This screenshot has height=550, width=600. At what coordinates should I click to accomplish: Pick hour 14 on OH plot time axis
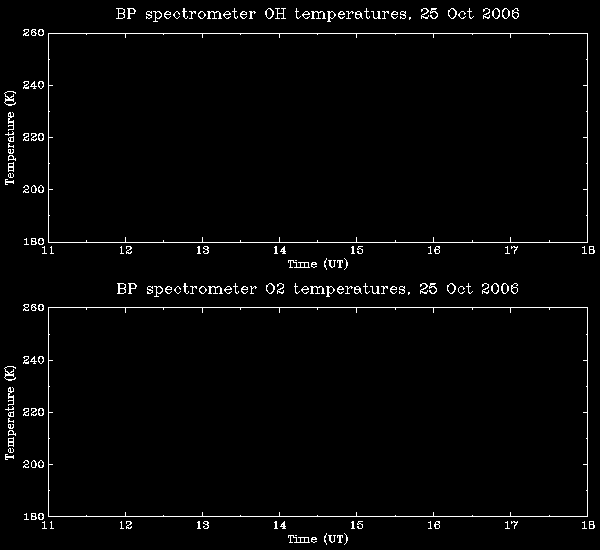click(x=280, y=250)
